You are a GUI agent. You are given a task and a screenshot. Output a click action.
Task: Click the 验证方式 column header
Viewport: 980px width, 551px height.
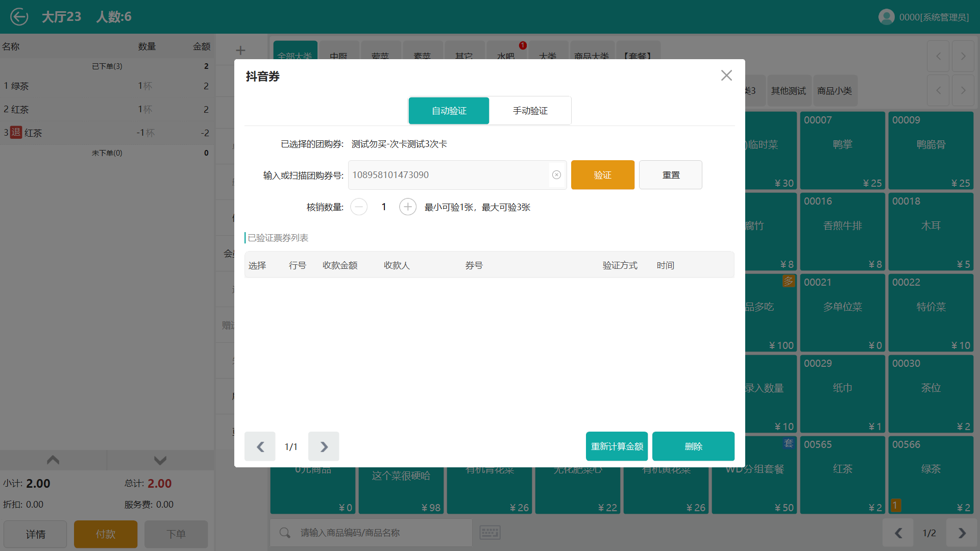[x=620, y=265]
